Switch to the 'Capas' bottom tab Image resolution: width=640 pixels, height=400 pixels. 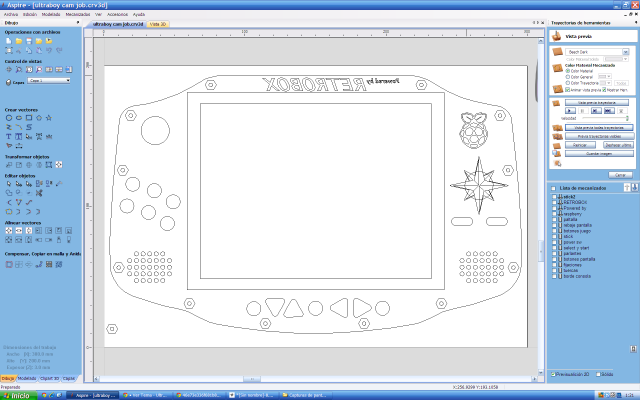coord(69,378)
